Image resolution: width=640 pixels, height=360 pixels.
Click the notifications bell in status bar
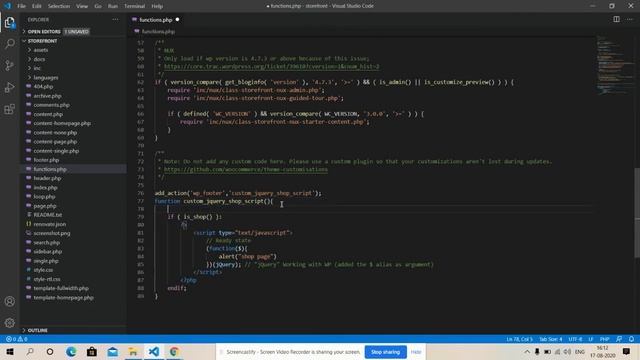tap(631, 339)
